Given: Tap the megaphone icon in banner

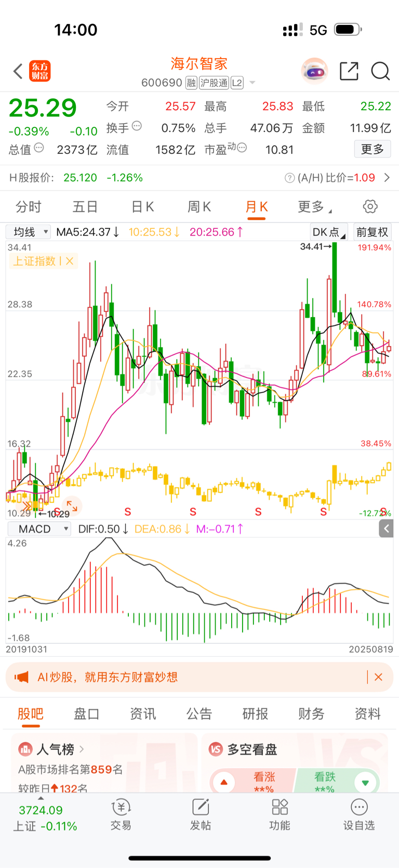Looking at the screenshot, I should click(x=21, y=677).
